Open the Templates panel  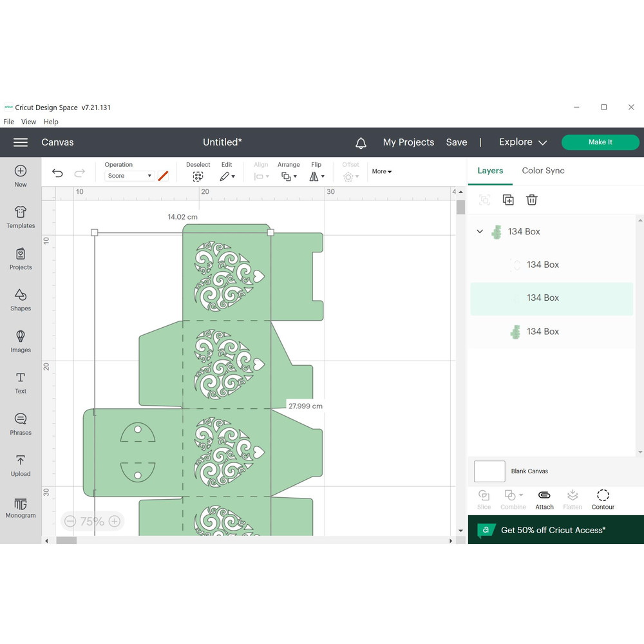21,217
